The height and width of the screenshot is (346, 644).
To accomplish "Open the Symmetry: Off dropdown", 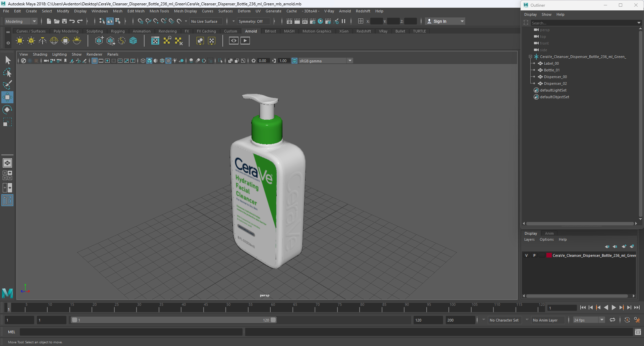I will 254,21.
